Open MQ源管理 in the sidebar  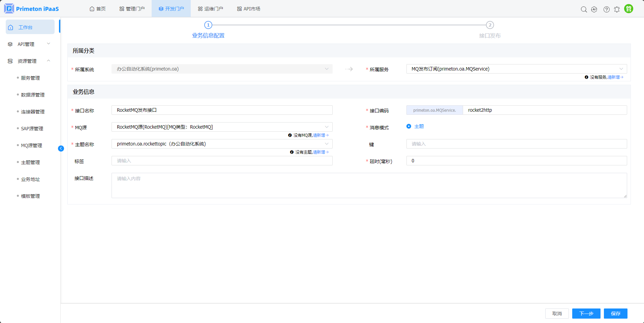click(x=31, y=145)
